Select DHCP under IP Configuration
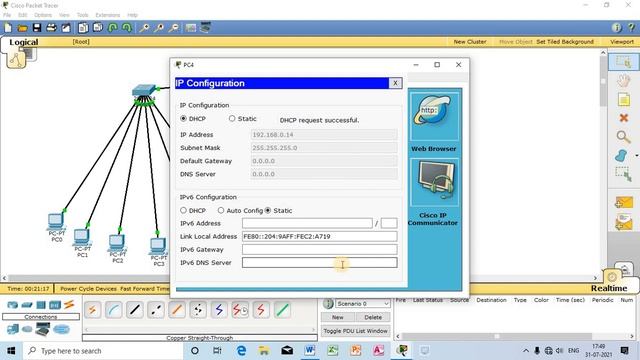The width and height of the screenshot is (640, 360). point(183,118)
